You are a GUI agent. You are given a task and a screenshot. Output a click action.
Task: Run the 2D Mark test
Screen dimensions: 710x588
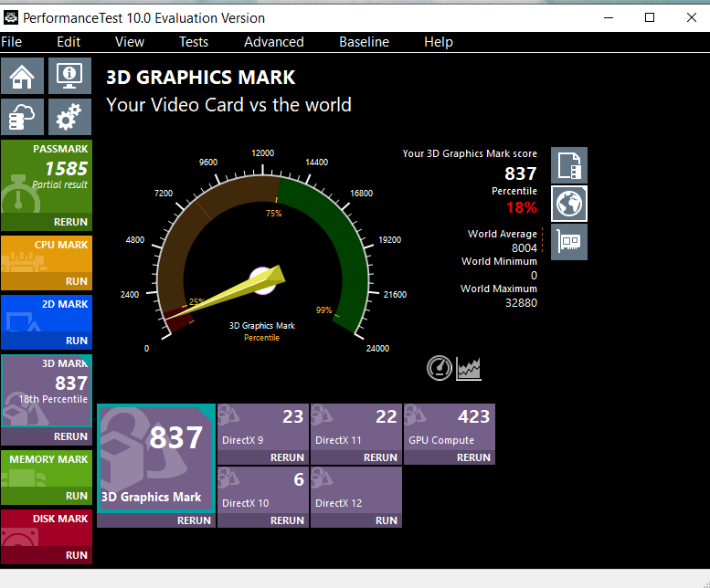tap(47, 341)
